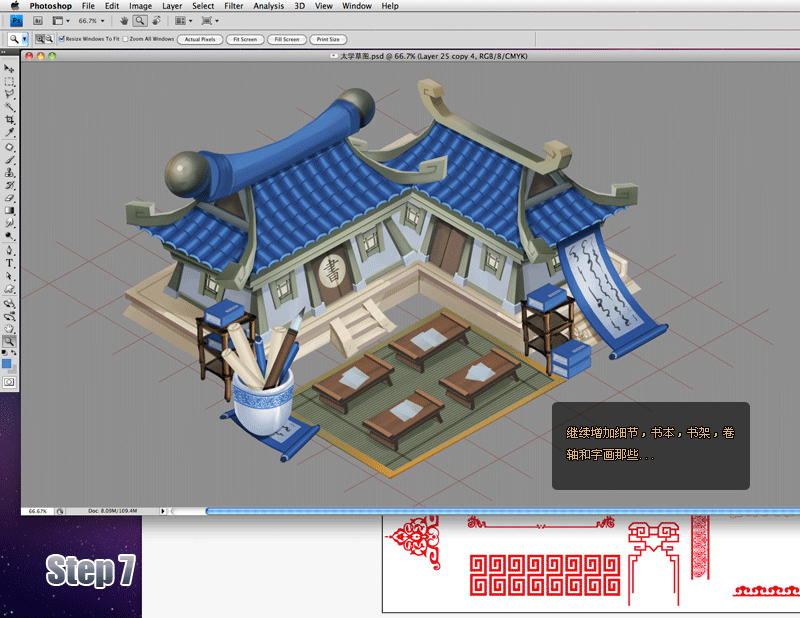Select the Eyedropper tool
This screenshot has width=800, height=618.
click(x=9, y=133)
